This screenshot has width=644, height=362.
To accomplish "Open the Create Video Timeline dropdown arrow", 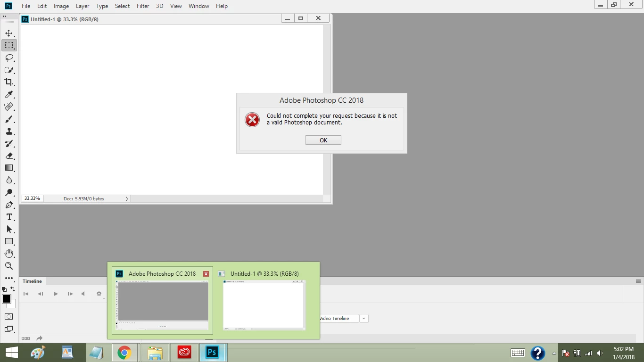I will (363, 319).
